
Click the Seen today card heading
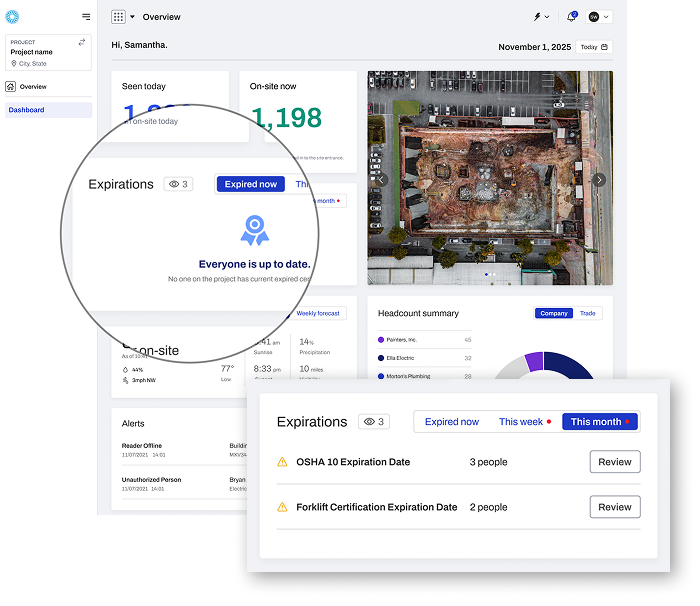click(144, 86)
